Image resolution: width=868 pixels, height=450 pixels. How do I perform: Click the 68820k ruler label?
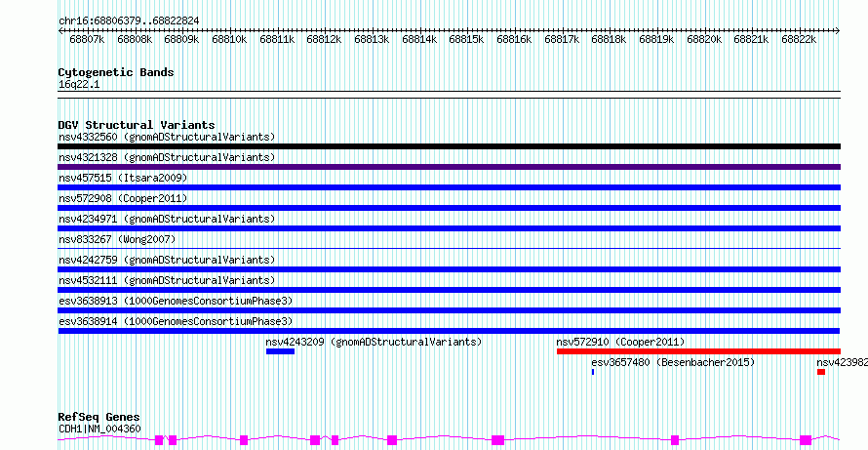coord(703,39)
